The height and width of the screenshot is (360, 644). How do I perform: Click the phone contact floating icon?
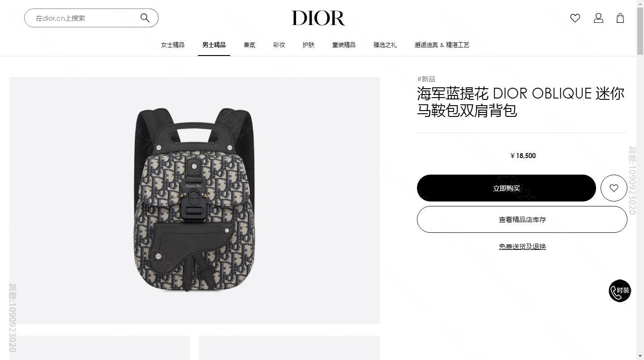click(620, 291)
